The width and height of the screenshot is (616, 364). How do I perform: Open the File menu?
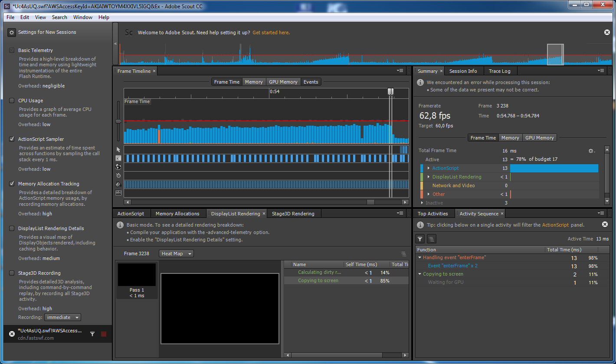(10, 17)
